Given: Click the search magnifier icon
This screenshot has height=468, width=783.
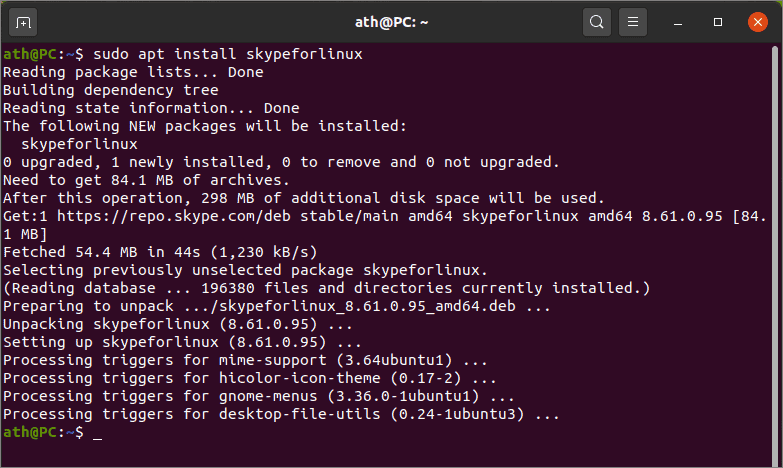Looking at the screenshot, I should point(596,22).
